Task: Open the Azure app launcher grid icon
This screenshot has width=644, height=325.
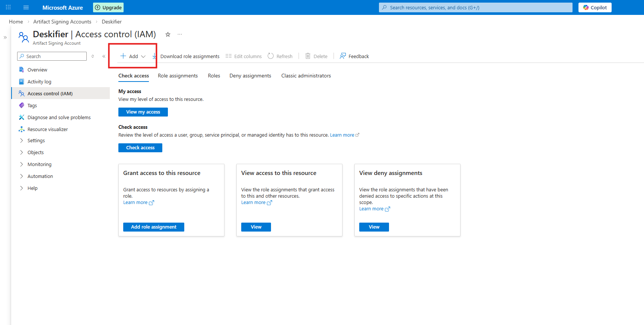Action: pyautogui.click(x=8, y=7)
